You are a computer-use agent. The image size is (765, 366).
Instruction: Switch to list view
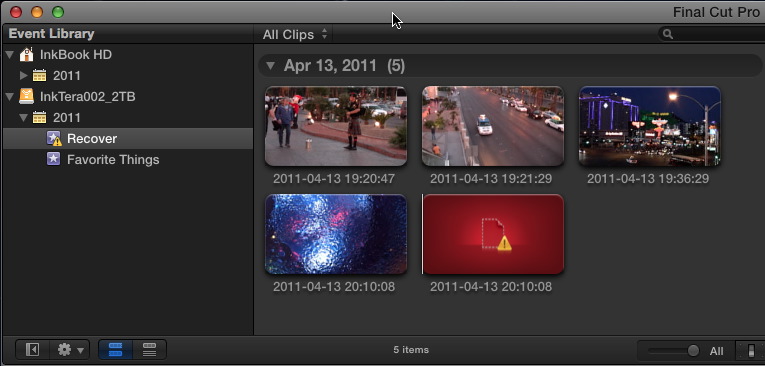[x=149, y=349]
